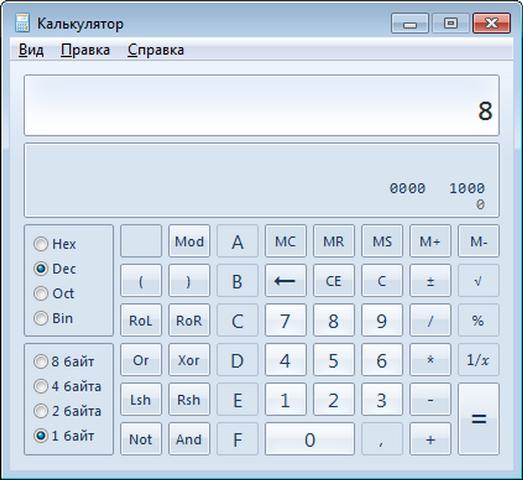Click the RoR rotate right button
The width and height of the screenshot is (523, 480).
(189, 320)
